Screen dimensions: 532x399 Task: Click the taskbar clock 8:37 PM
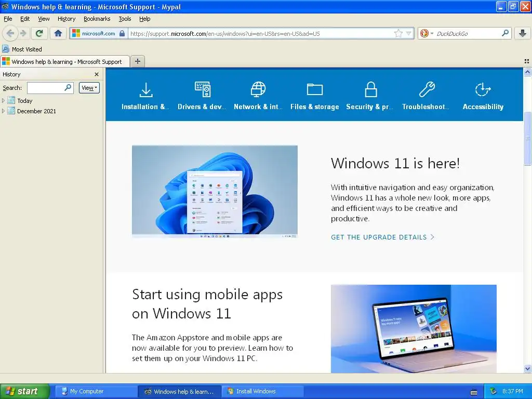513,391
